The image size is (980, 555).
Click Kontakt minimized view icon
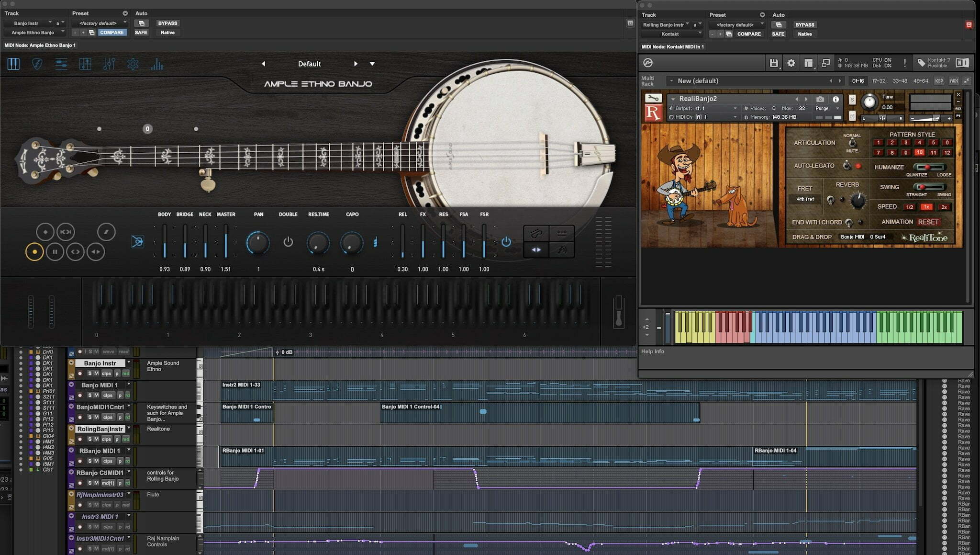[825, 63]
